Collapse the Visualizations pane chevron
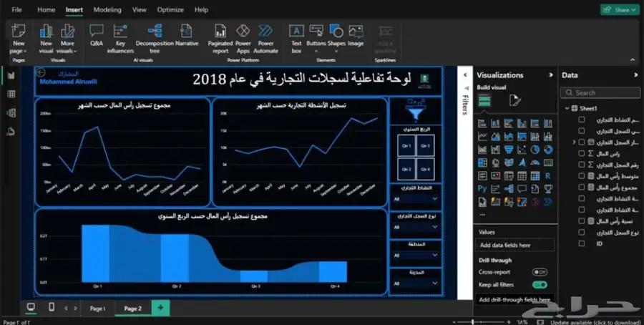The image size is (644, 325). [551, 74]
